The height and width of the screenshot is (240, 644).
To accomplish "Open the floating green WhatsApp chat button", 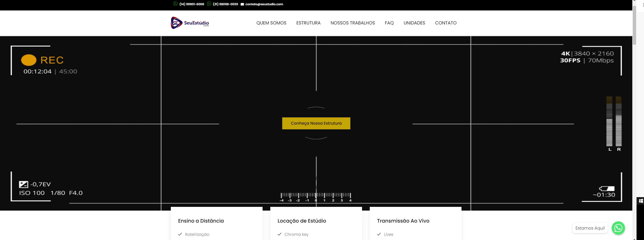I will (618, 228).
